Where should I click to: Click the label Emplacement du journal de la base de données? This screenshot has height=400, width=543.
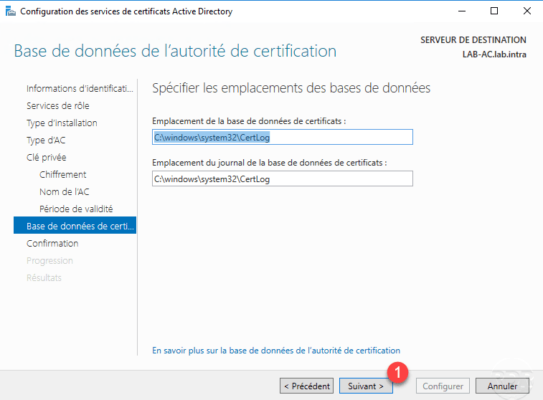click(269, 162)
